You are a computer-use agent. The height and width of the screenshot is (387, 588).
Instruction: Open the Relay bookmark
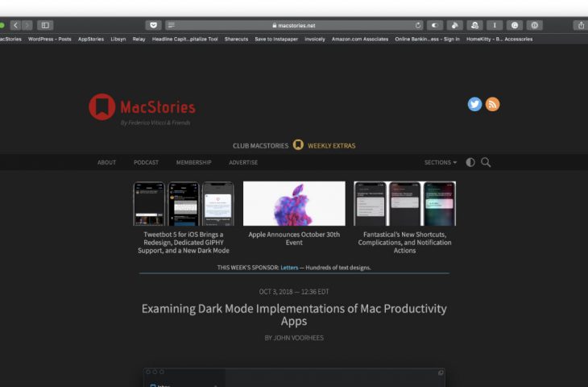pos(139,39)
